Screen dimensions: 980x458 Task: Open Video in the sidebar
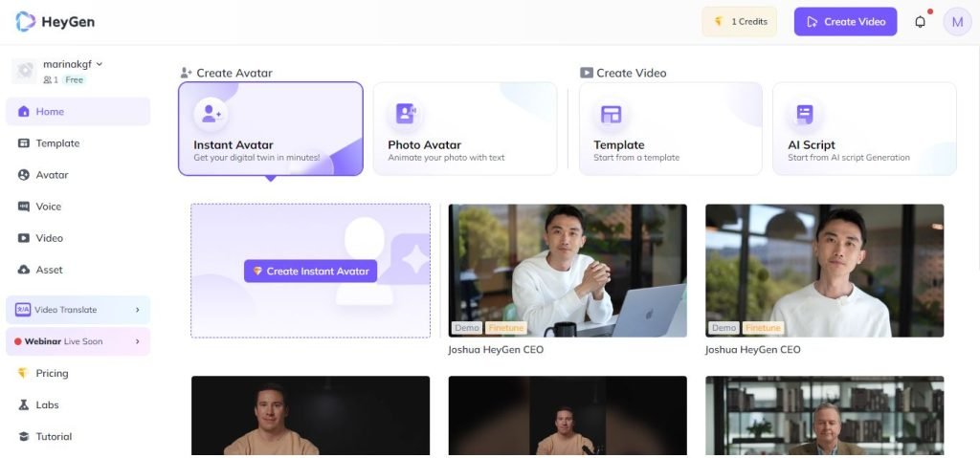[x=78, y=238]
